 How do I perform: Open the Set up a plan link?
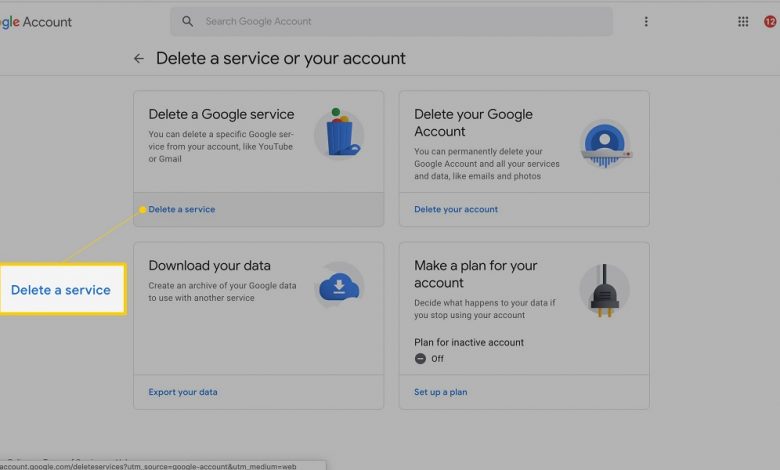(x=440, y=392)
